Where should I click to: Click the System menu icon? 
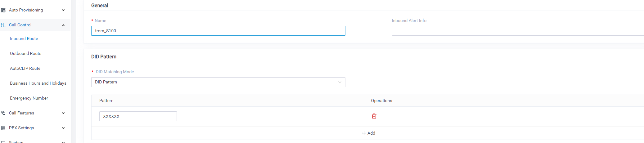(x=3, y=142)
